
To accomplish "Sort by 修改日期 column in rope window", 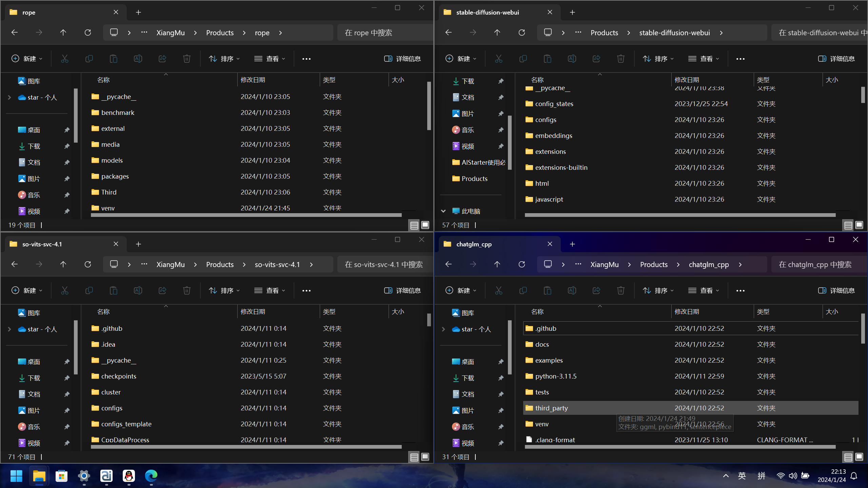I will point(278,80).
